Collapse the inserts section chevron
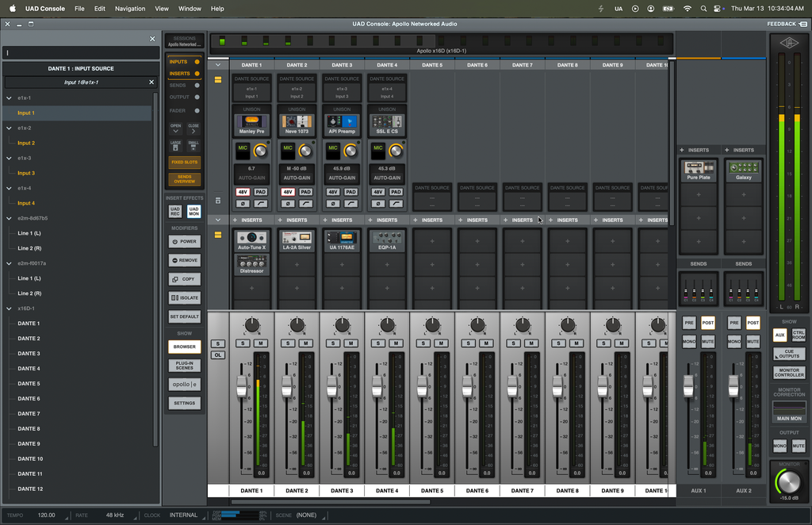The width and height of the screenshot is (812, 525). [x=218, y=220]
